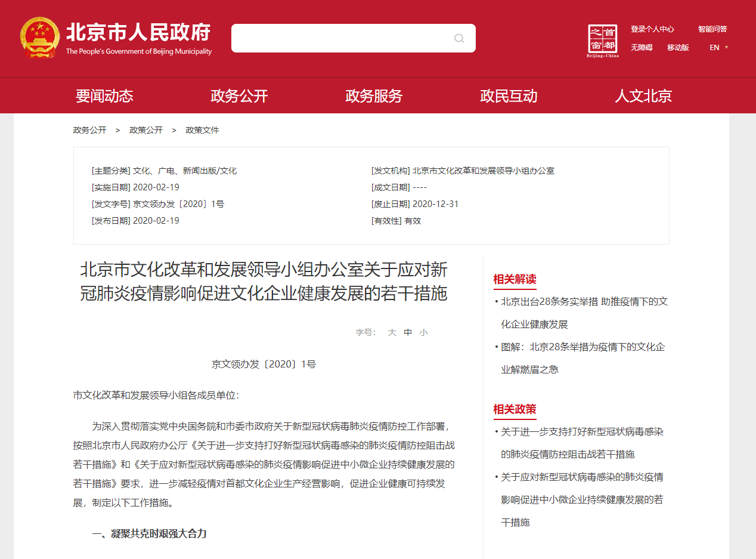Open the 政务服务 menu
The width and height of the screenshot is (756, 559).
pyautogui.click(x=374, y=95)
